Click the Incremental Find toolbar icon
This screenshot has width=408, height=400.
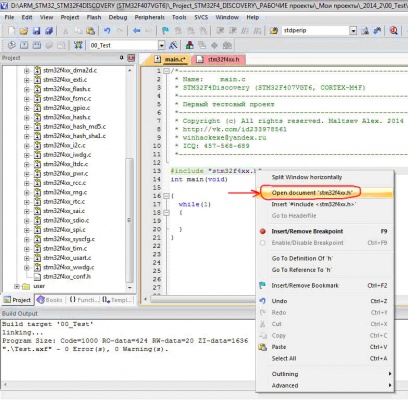point(377,31)
